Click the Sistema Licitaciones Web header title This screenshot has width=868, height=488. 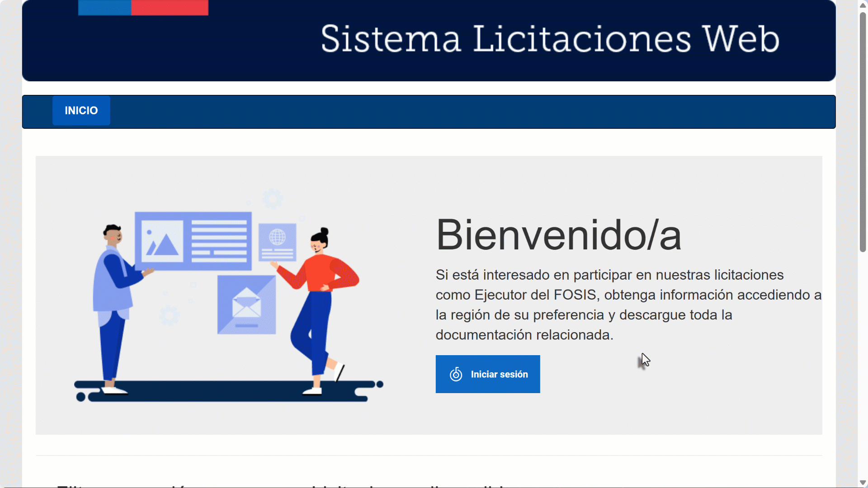click(x=550, y=39)
